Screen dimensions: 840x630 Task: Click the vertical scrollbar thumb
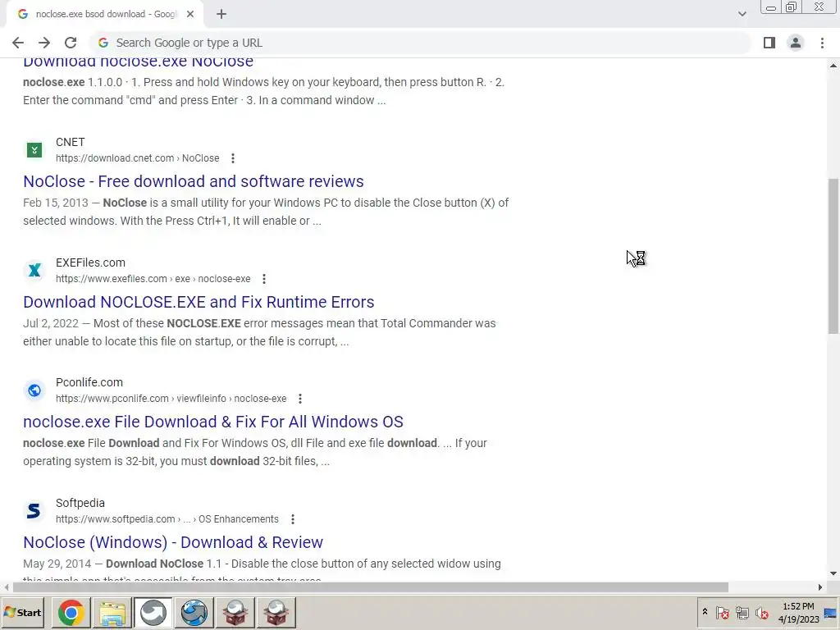click(x=833, y=256)
